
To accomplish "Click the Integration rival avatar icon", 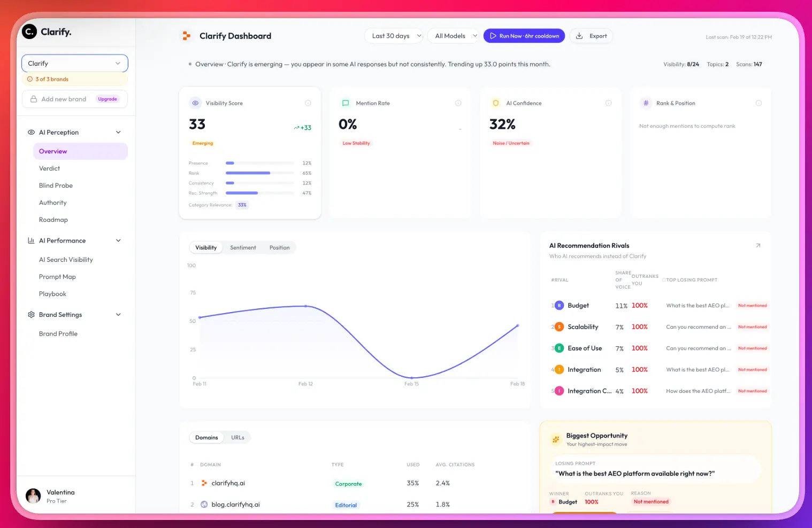I will (x=559, y=370).
